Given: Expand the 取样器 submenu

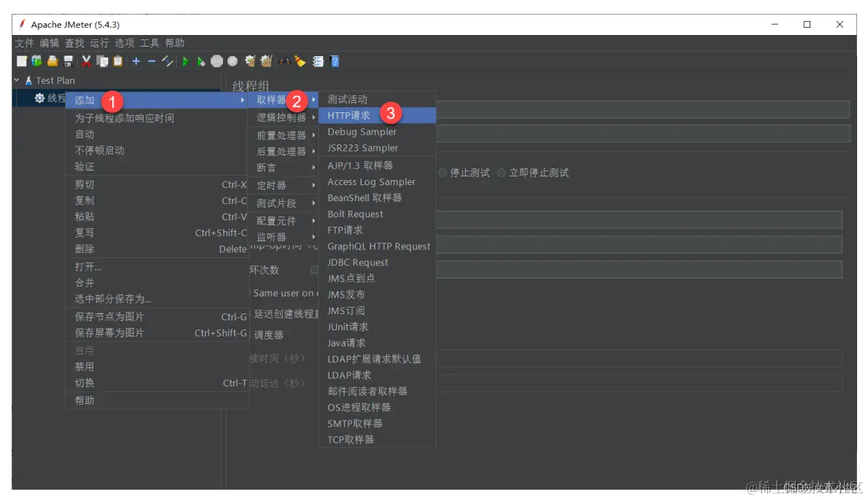Looking at the screenshot, I should 284,100.
